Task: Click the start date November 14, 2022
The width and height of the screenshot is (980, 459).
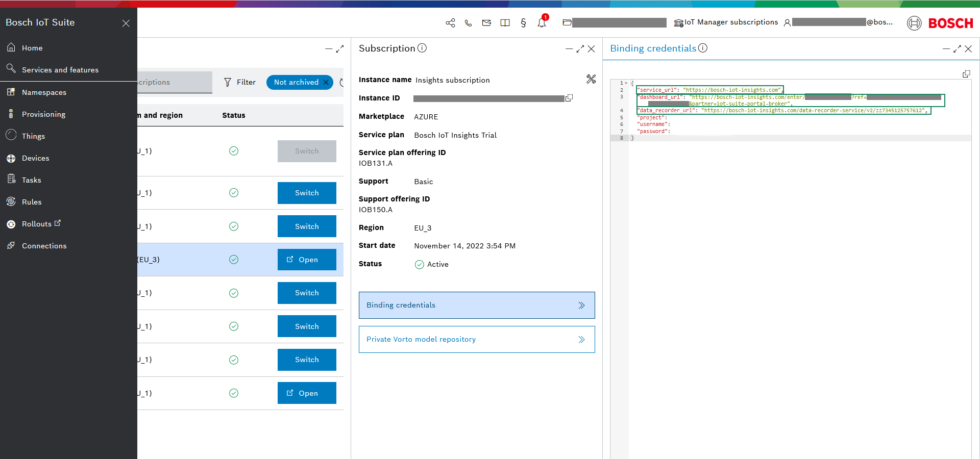Action: click(465, 246)
